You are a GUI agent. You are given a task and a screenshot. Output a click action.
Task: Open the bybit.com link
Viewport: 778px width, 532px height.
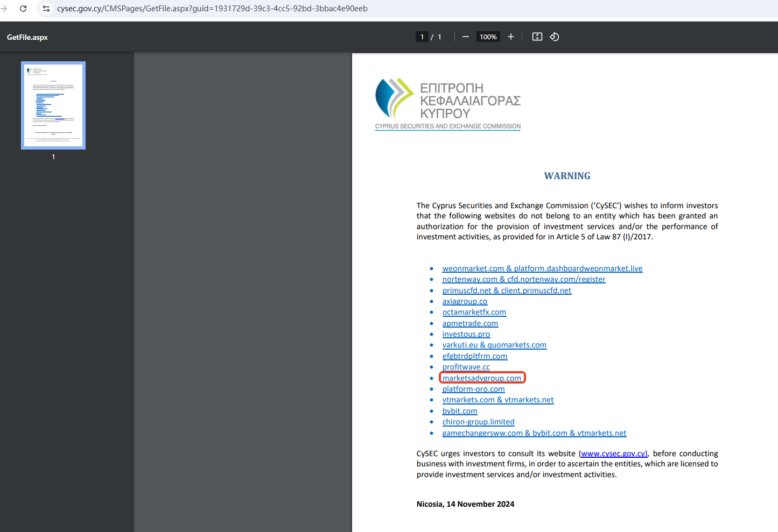pos(460,411)
